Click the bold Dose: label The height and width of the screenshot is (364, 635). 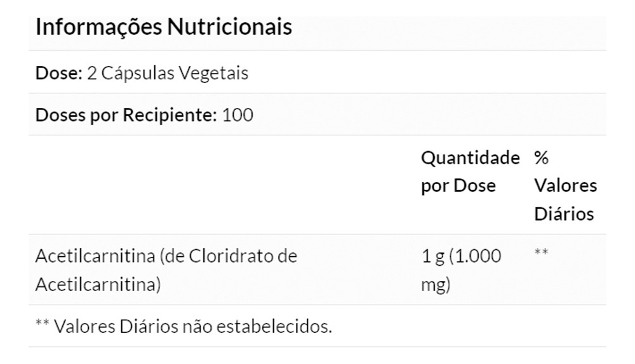click(x=58, y=73)
